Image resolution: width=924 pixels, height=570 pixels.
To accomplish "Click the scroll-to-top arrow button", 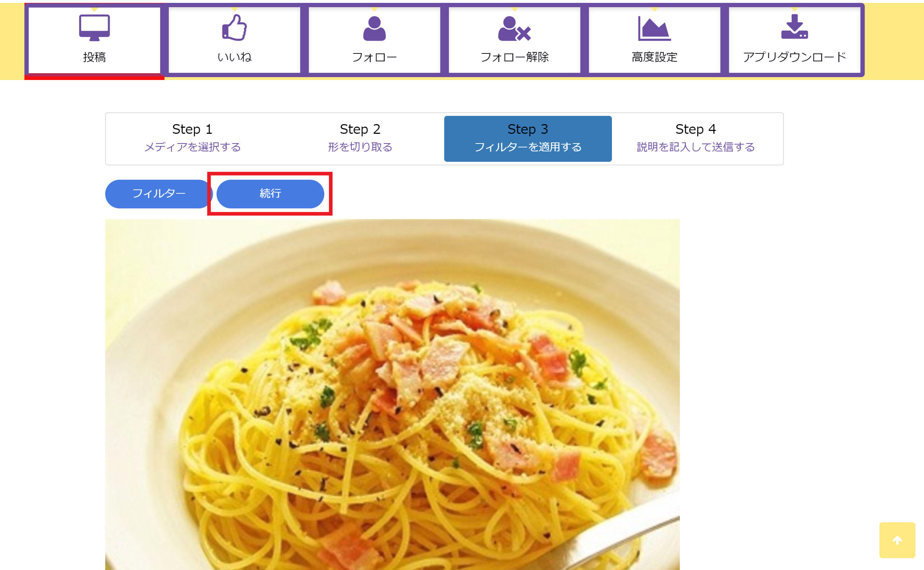I will pos(897,540).
